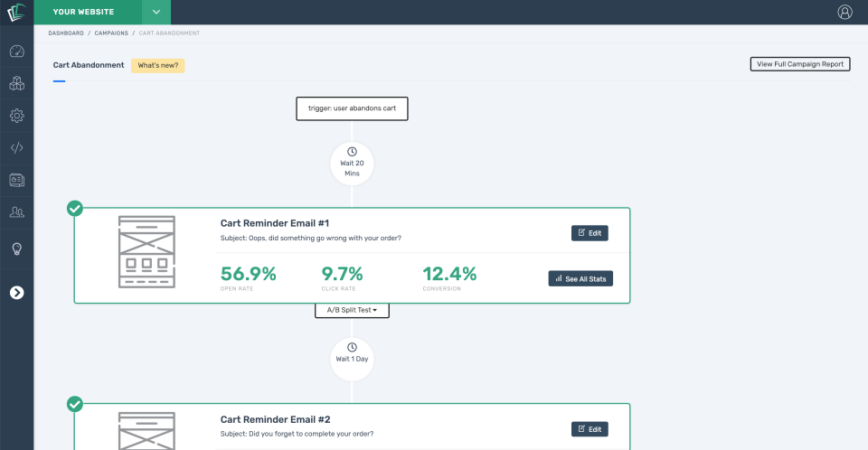The image size is (868, 450).
Task: Click the 9.7% click rate value
Action: click(342, 274)
